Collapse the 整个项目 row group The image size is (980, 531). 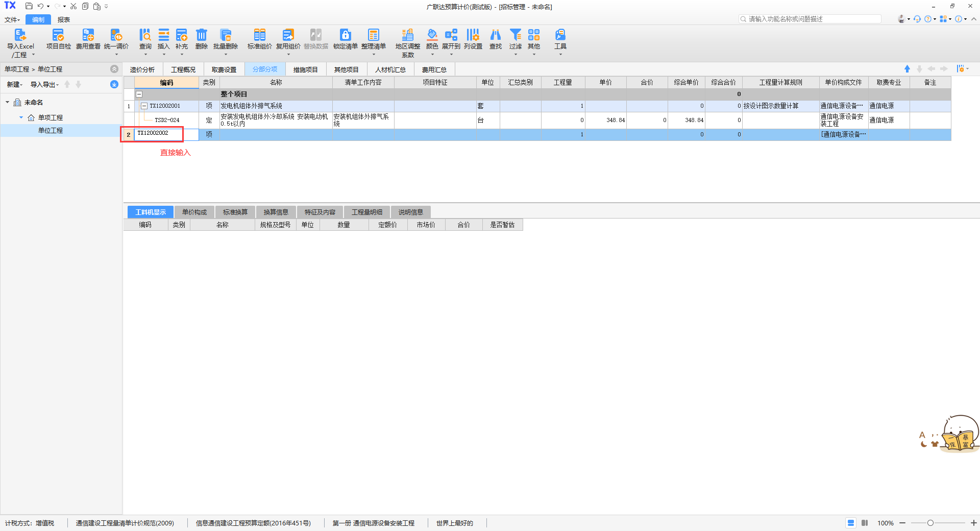pyautogui.click(x=139, y=94)
